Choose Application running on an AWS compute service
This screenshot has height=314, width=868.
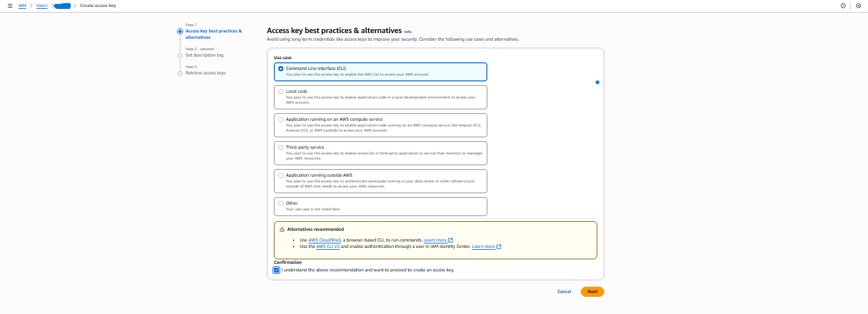point(381,125)
